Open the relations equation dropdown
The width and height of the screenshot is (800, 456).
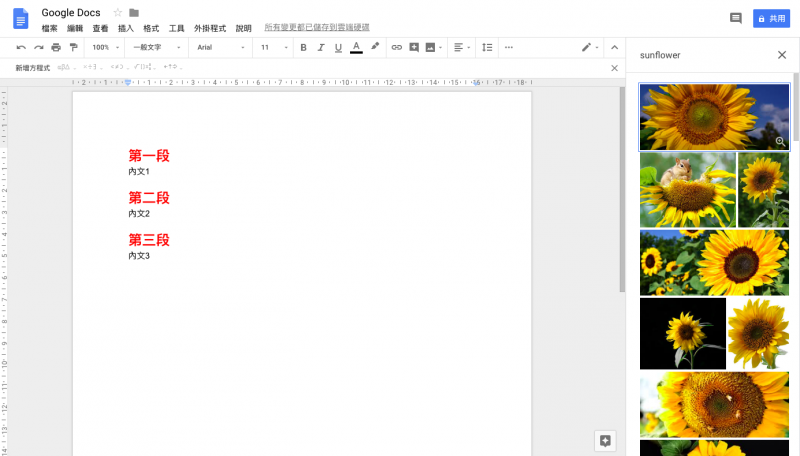point(119,67)
